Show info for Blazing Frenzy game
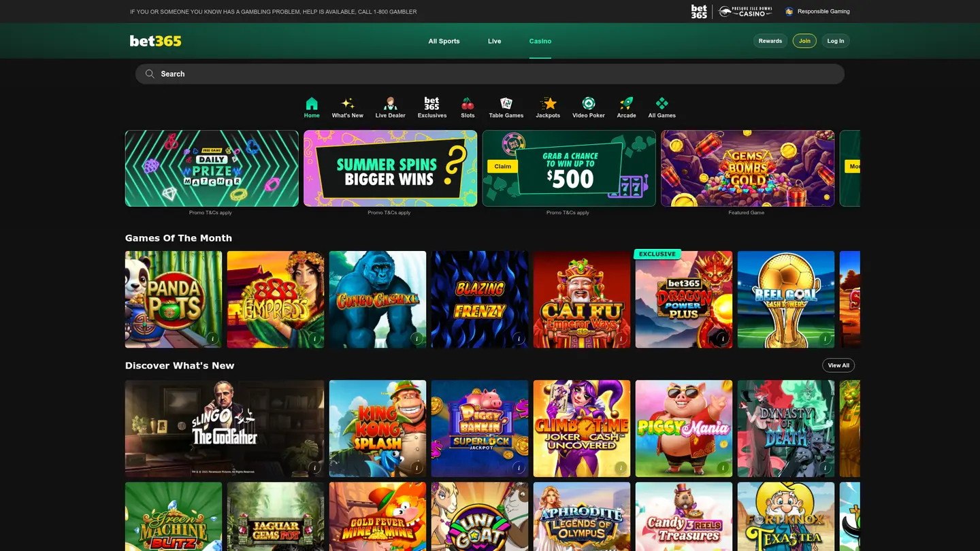This screenshot has height=551, width=980. tap(519, 338)
